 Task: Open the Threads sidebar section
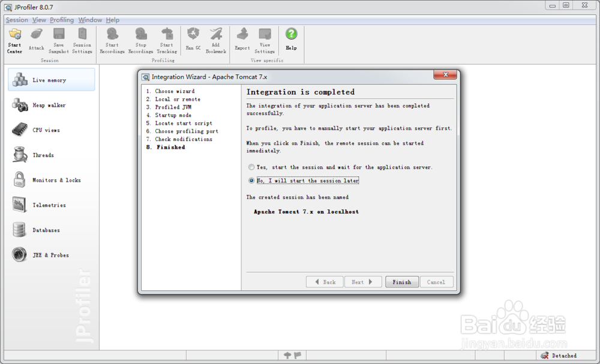pos(51,155)
